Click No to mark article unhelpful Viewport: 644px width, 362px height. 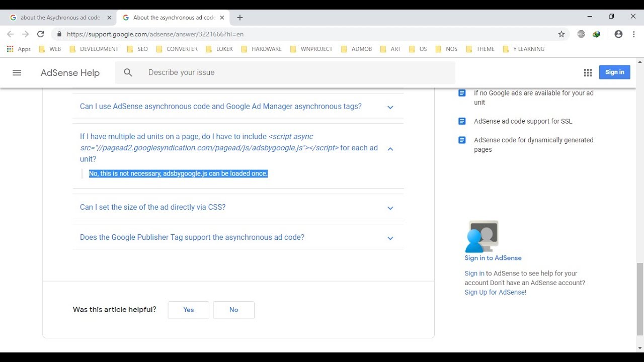coord(233,310)
